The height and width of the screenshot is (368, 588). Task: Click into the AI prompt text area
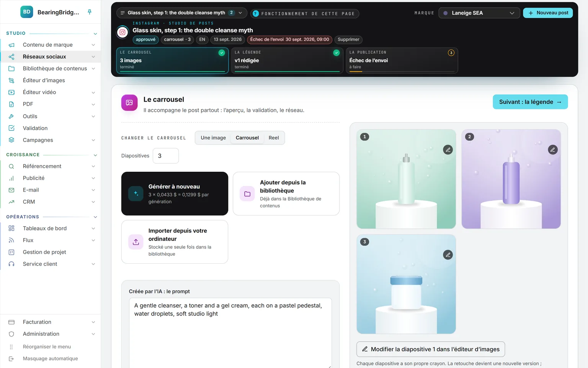click(x=230, y=333)
